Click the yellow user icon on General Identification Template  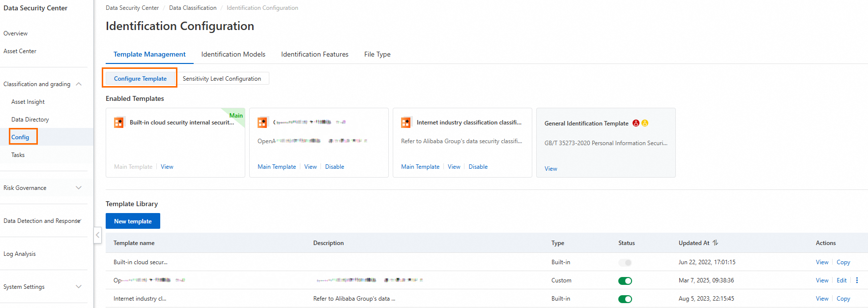tap(645, 123)
